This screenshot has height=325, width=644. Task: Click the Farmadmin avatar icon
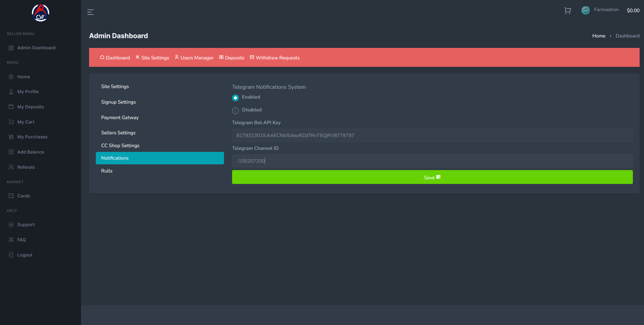click(586, 10)
